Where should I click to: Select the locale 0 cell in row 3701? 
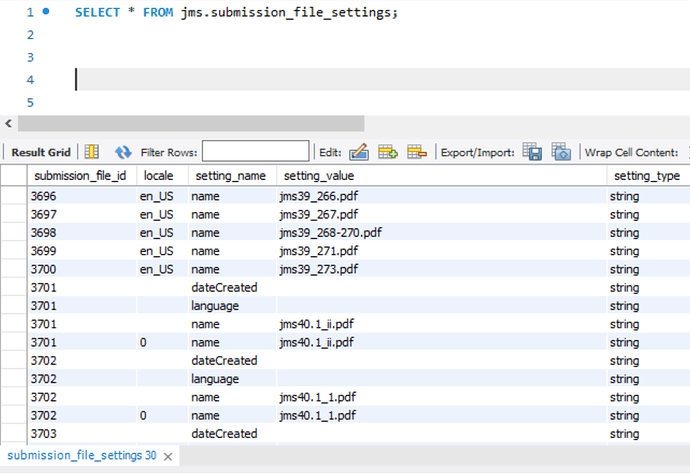(162, 342)
